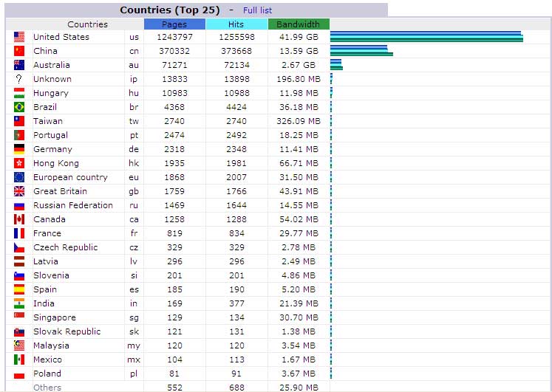Image resolution: width=552 pixels, height=392 pixels.
Task: Select the Canada bandwidth 54.02 MB
Action: point(299,219)
